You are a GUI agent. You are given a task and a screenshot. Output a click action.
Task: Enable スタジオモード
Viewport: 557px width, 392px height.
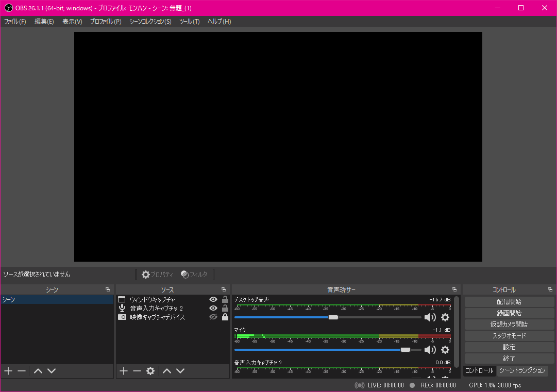coord(509,336)
